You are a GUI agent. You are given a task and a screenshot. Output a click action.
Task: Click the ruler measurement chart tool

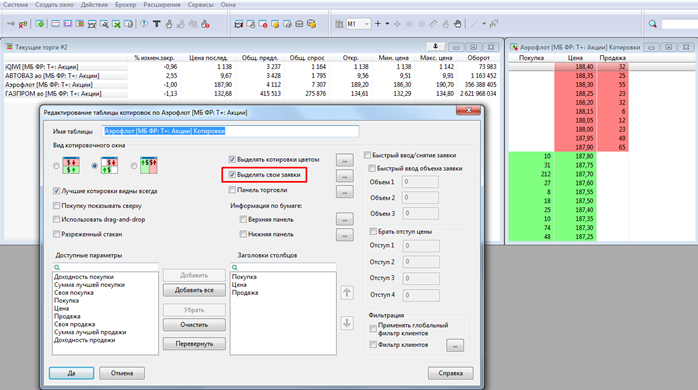[x=433, y=24]
